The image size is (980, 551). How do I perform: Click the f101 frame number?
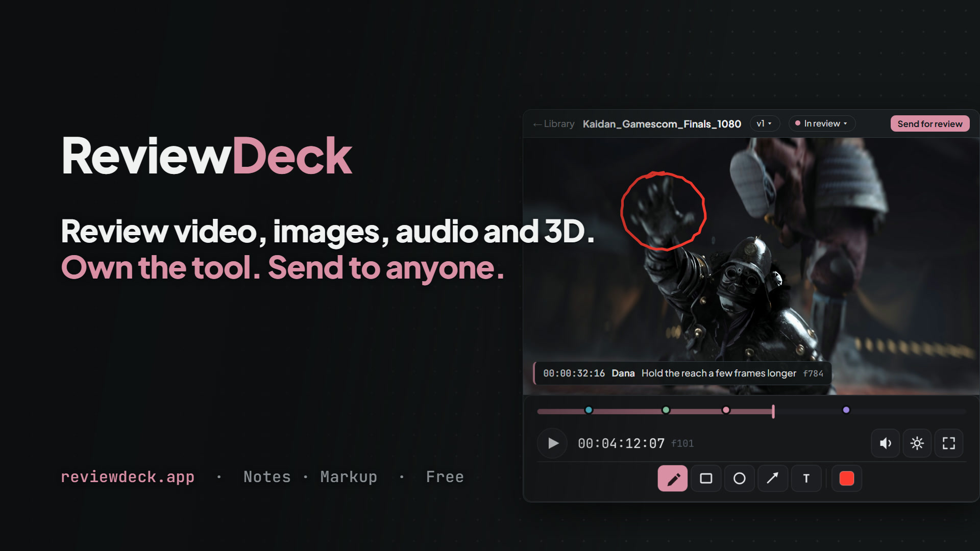682,443
